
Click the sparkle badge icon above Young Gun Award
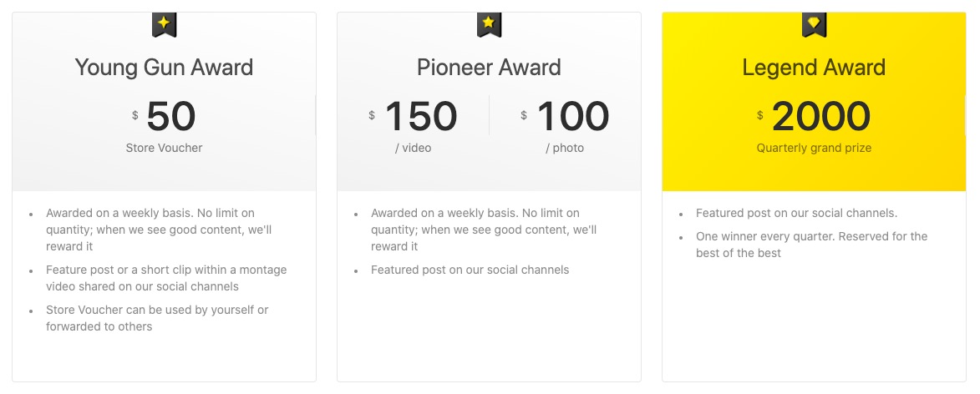pyautogui.click(x=164, y=23)
